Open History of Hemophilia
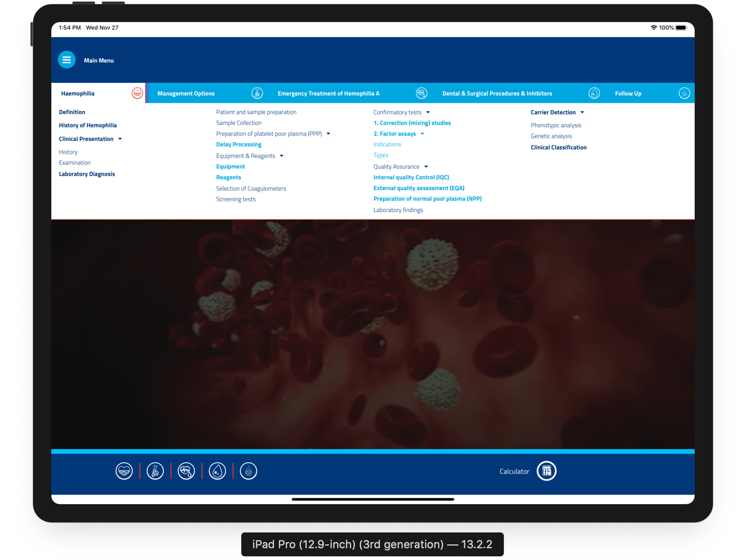The height and width of the screenshot is (560, 747). [88, 125]
